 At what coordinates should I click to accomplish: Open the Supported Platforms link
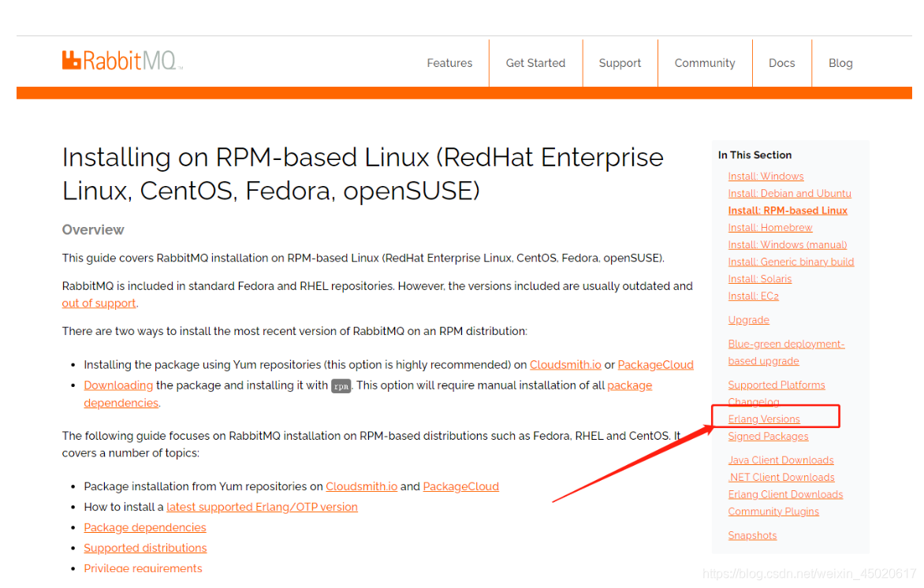776,385
